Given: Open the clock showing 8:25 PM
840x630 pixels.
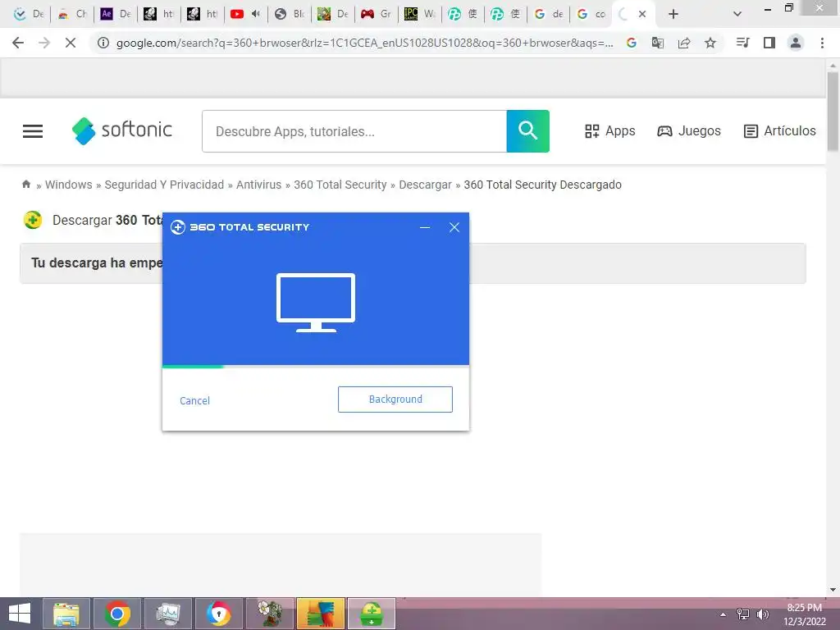Looking at the screenshot, I should point(805,614).
